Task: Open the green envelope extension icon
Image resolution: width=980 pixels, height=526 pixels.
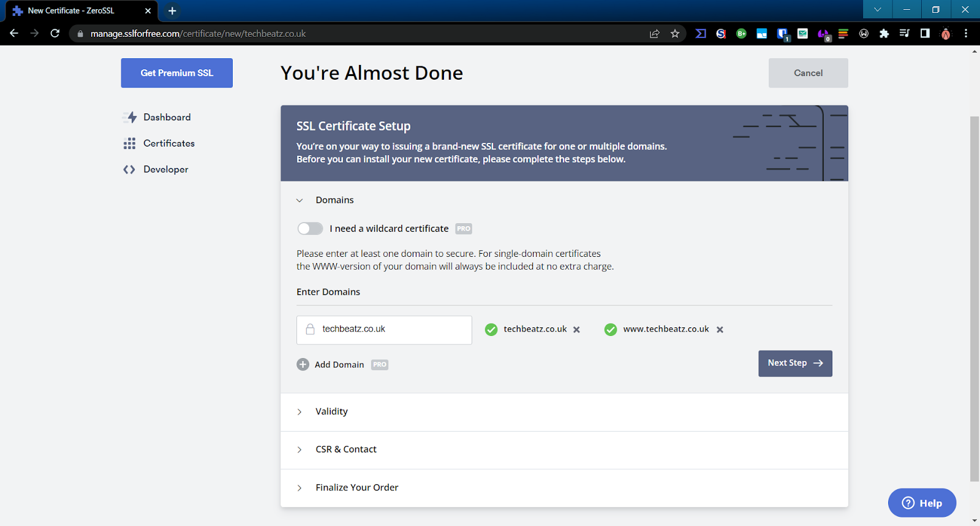Action: point(802,34)
